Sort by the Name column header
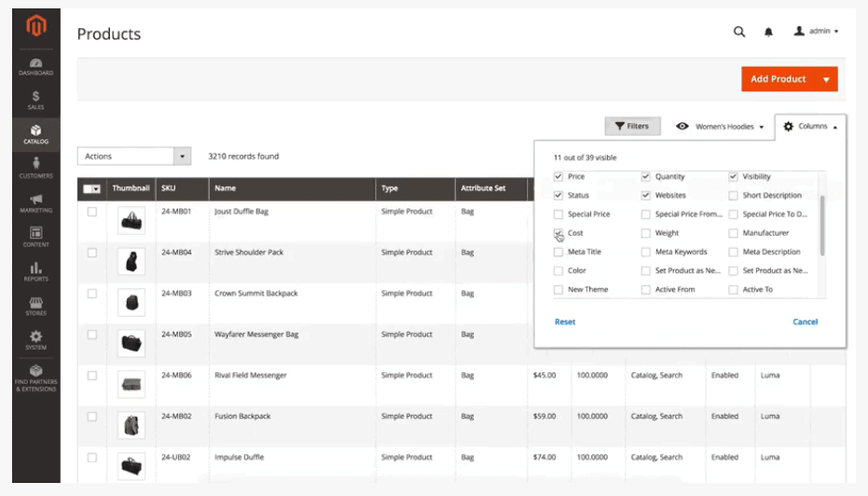Image resolution: width=868 pixels, height=496 pixels. [292, 188]
